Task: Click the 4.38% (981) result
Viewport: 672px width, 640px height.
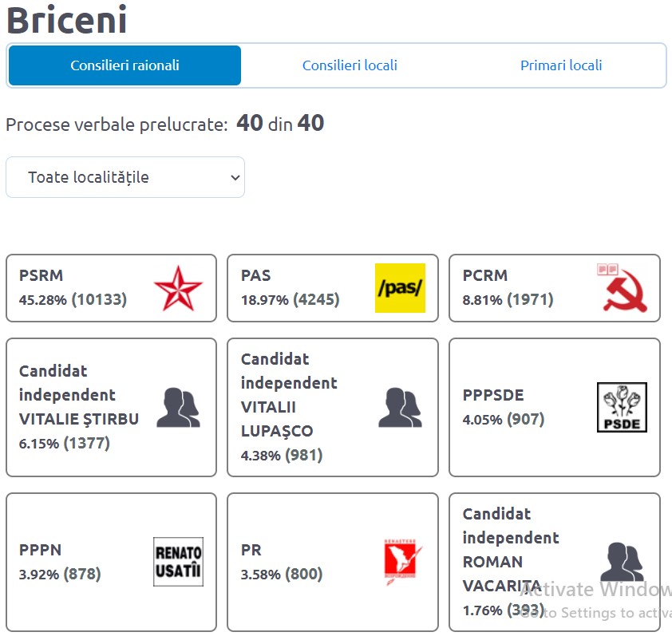Action: (282, 455)
